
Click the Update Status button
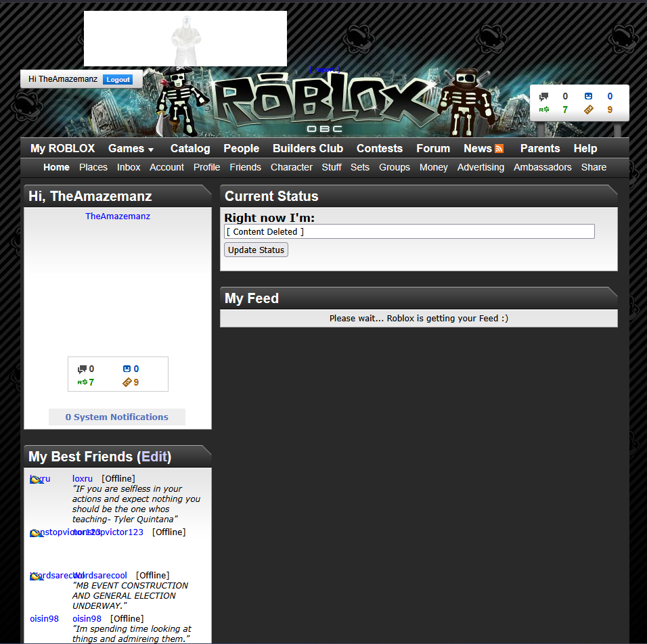point(256,250)
